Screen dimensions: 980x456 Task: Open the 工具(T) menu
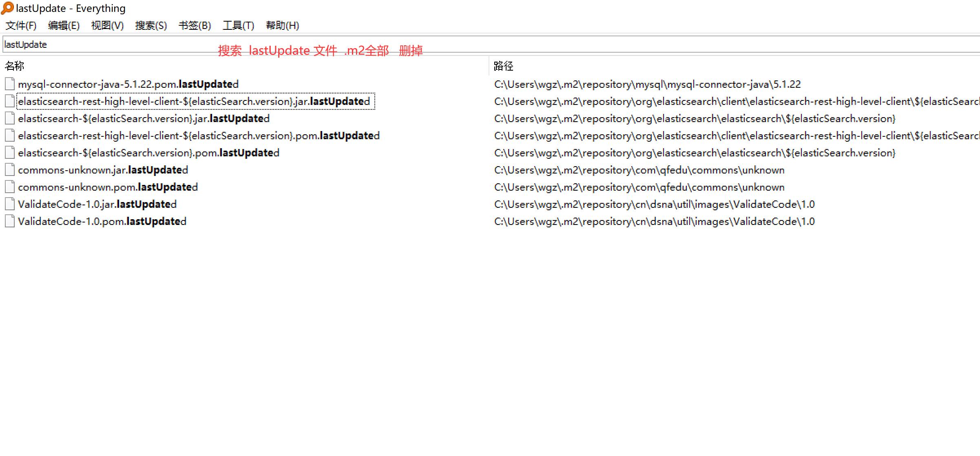[x=239, y=26]
